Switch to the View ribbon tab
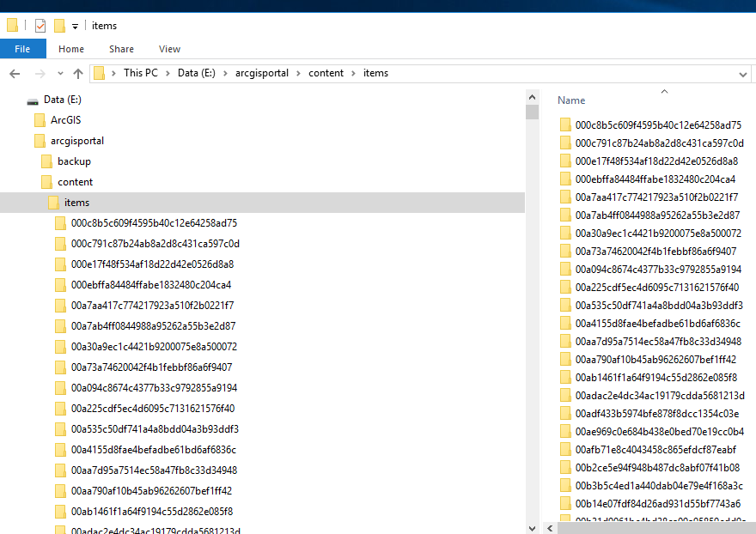 pos(170,49)
